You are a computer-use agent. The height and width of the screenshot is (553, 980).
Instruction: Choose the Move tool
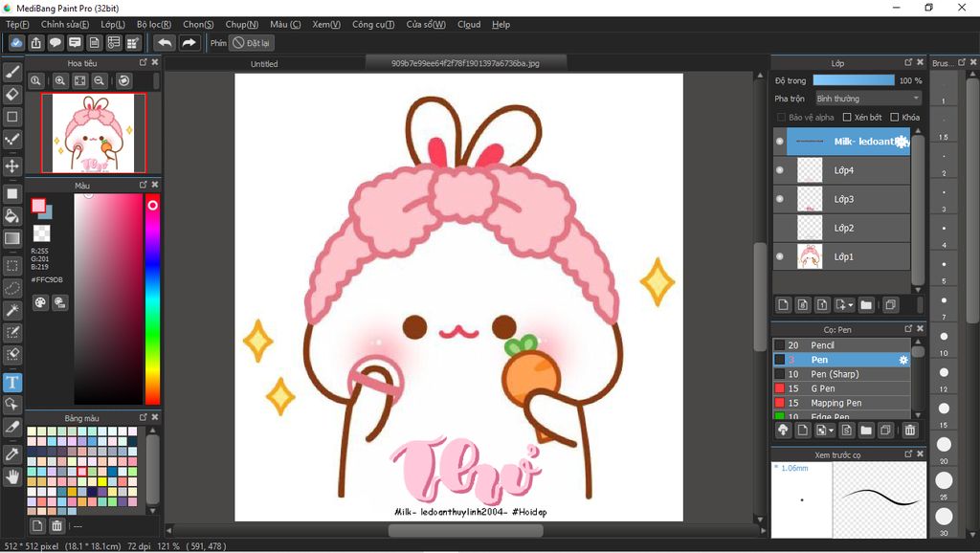(x=11, y=166)
